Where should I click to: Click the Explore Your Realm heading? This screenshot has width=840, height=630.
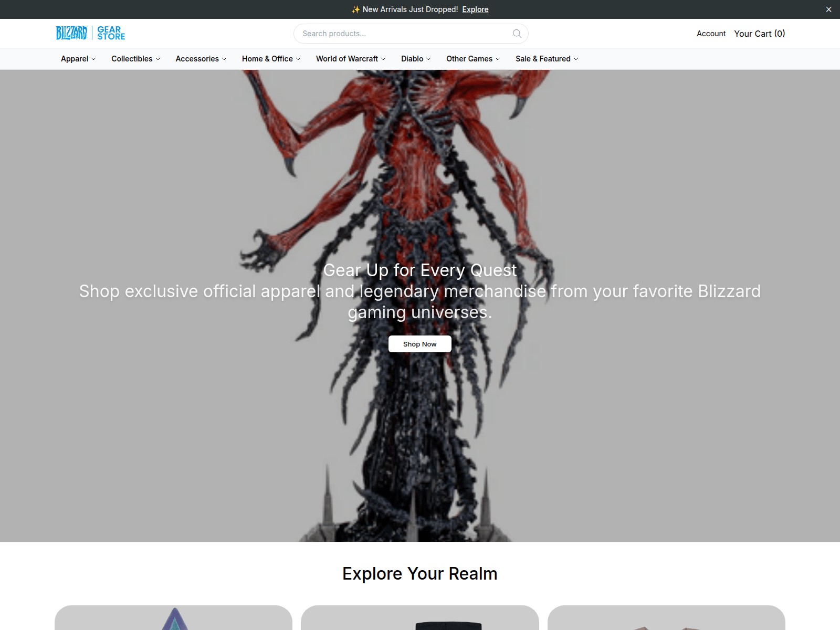click(420, 573)
